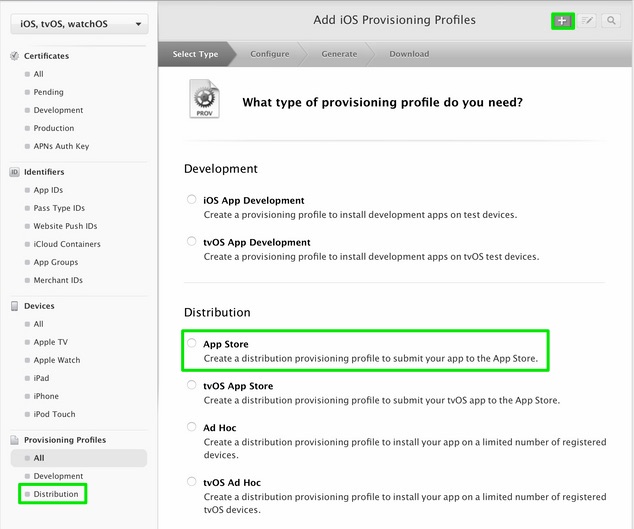Open the APNs Auth Key item

(x=61, y=146)
